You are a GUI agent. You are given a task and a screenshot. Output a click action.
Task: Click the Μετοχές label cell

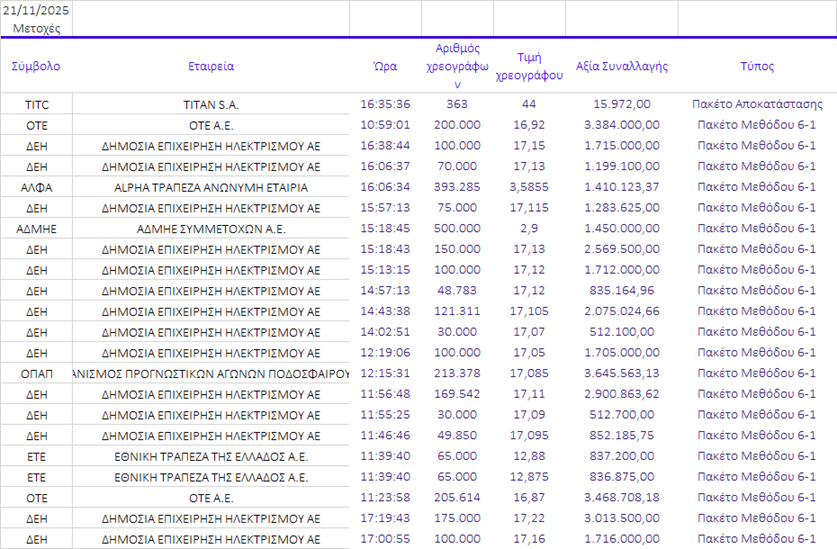pyautogui.click(x=36, y=28)
